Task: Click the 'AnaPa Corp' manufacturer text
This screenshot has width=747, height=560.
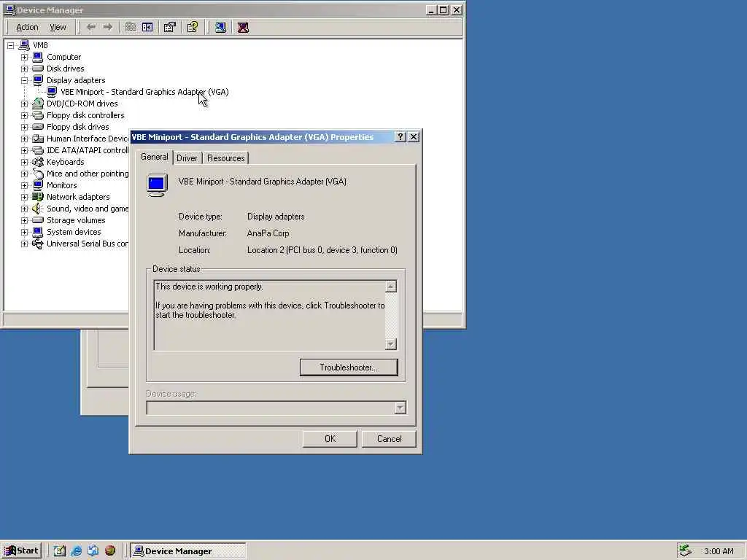Action: pyautogui.click(x=268, y=233)
